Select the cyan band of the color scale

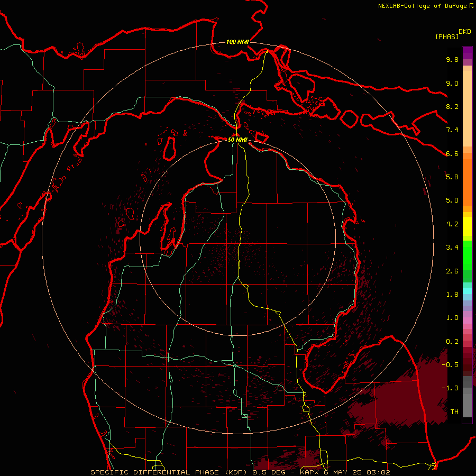467,290
